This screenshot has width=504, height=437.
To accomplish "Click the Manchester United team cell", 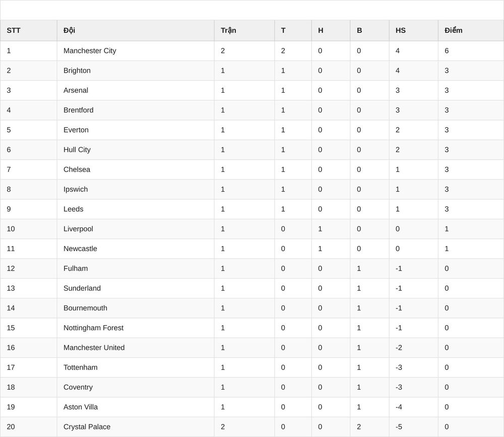I will (x=94, y=348).
